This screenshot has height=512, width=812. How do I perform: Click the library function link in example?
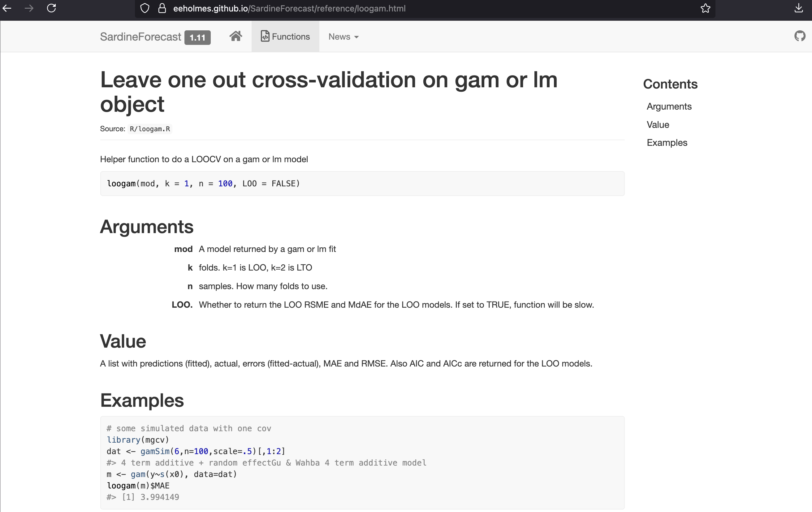click(x=123, y=440)
